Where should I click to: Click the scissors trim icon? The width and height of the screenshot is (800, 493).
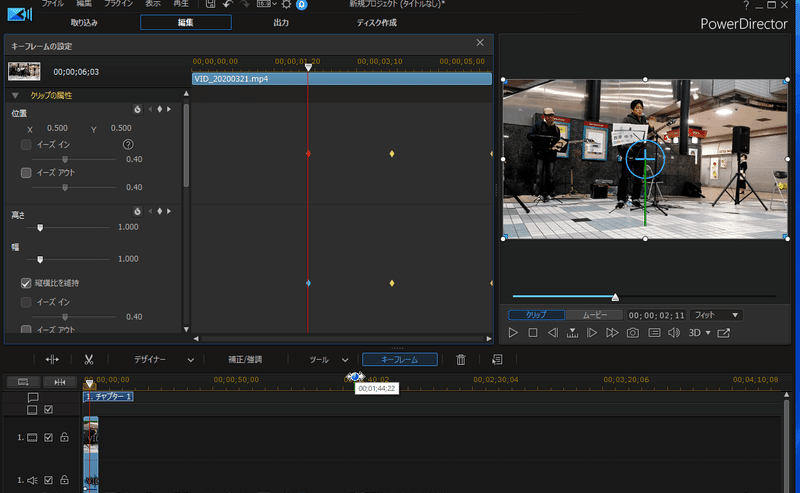pos(89,360)
